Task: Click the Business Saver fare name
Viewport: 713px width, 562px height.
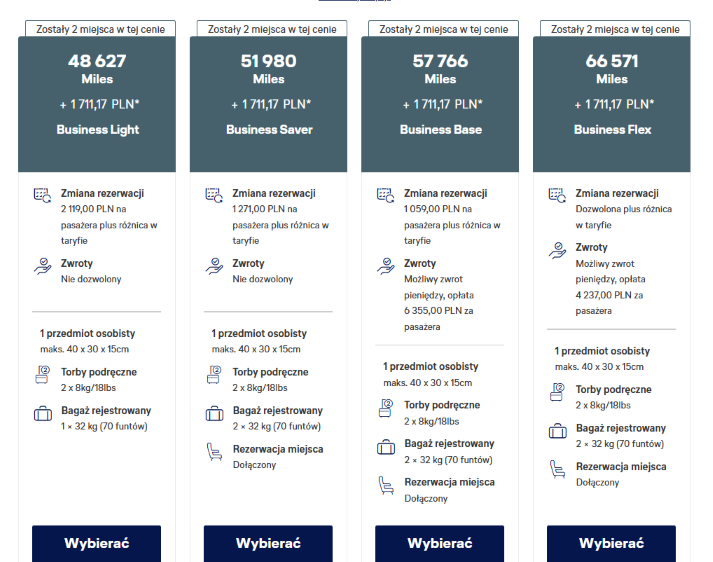Action: pyautogui.click(x=269, y=130)
